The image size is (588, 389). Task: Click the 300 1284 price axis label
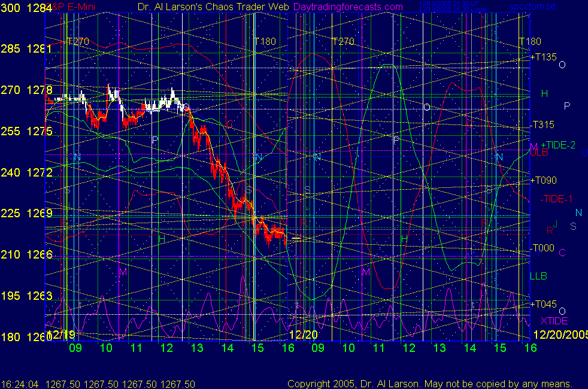click(x=26, y=8)
